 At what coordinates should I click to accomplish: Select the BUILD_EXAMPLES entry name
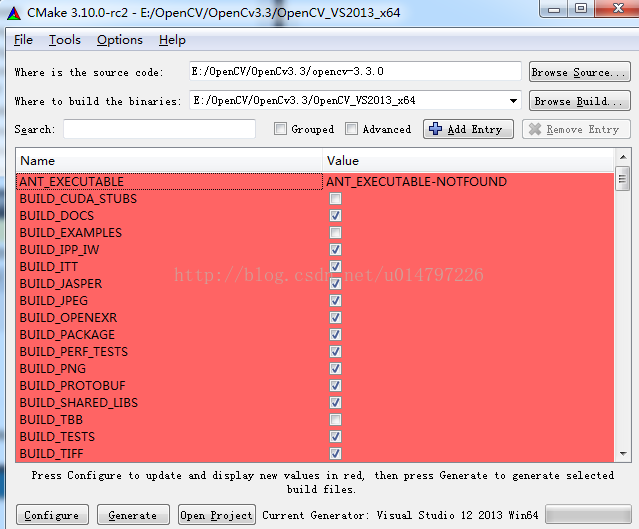tap(71, 233)
